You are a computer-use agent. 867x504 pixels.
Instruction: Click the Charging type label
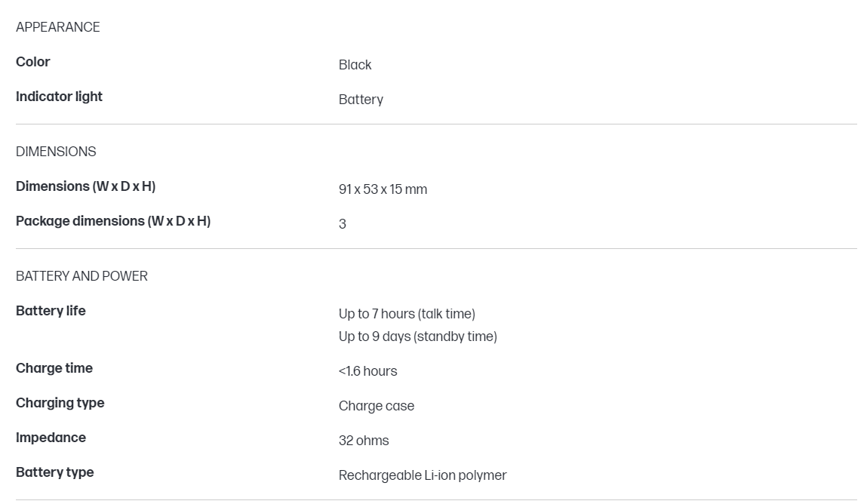(60, 403)
